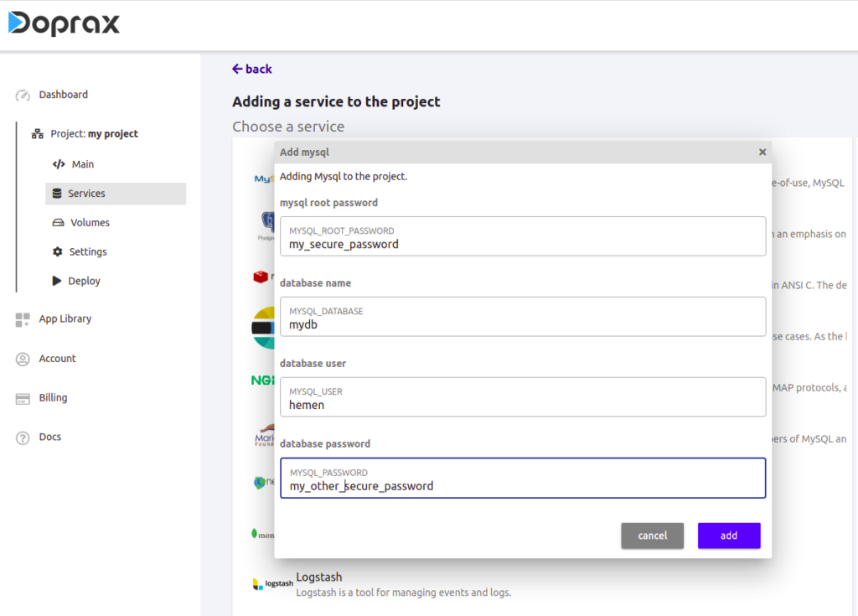Open Volumes section

90,222
